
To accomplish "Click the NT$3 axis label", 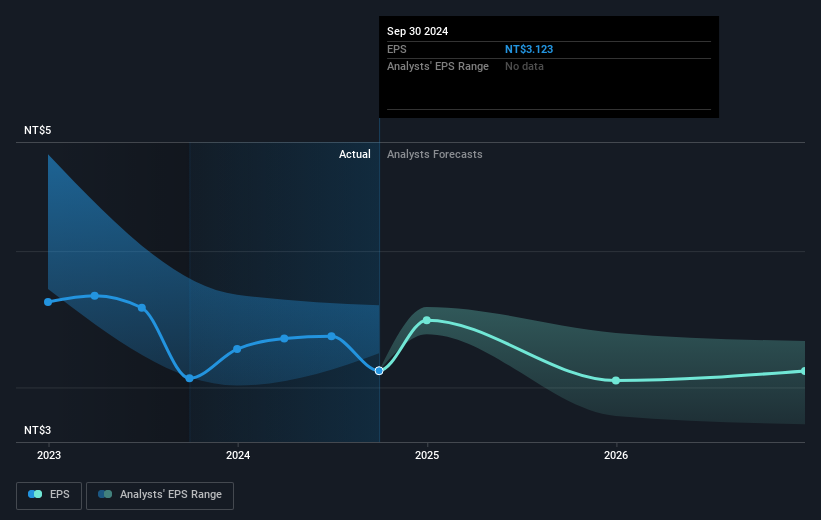I will pos(38,430).
